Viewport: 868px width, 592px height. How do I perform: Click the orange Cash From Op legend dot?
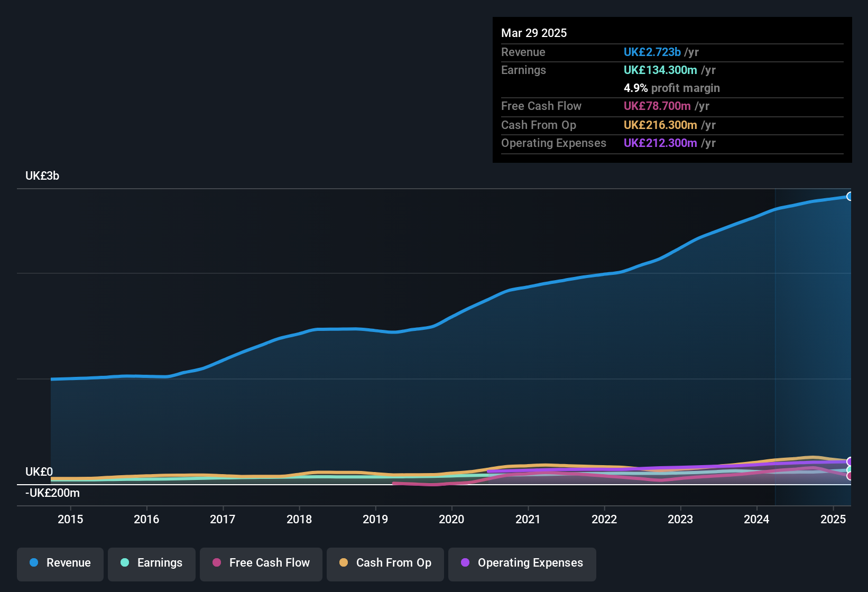coord(344,563)
